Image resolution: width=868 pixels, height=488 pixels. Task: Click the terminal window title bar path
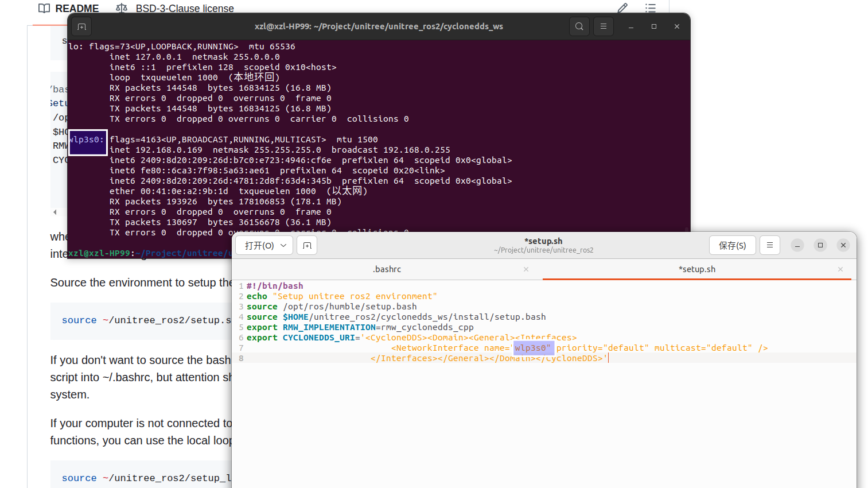tap(379, 26)
